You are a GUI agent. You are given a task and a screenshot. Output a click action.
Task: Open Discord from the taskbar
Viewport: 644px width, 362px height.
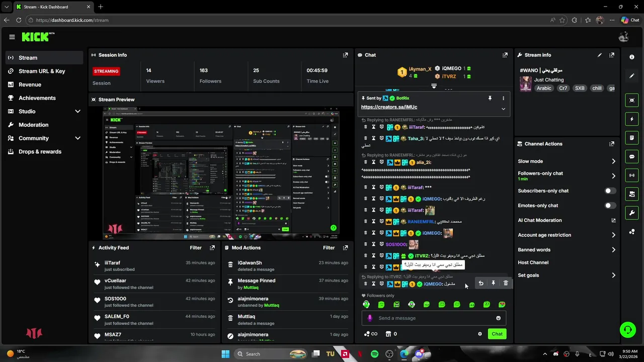click(x=419, y=354)
